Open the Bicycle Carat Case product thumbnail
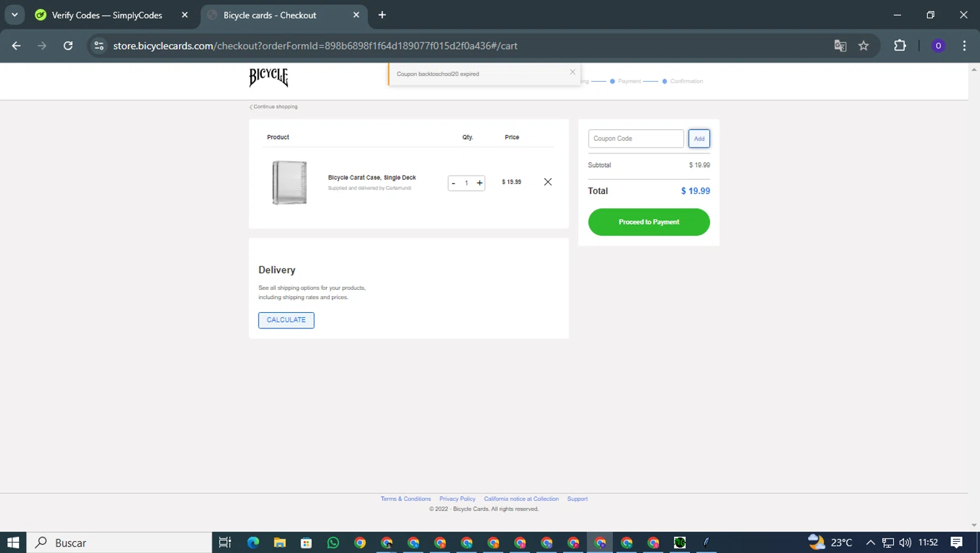980x553 pixels. pos(289,183)
